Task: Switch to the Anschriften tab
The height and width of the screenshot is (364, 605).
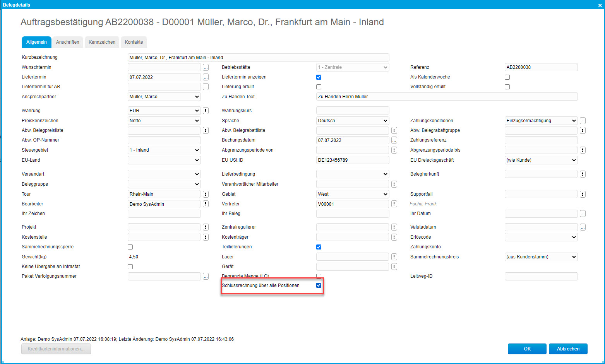Action: 68,42
